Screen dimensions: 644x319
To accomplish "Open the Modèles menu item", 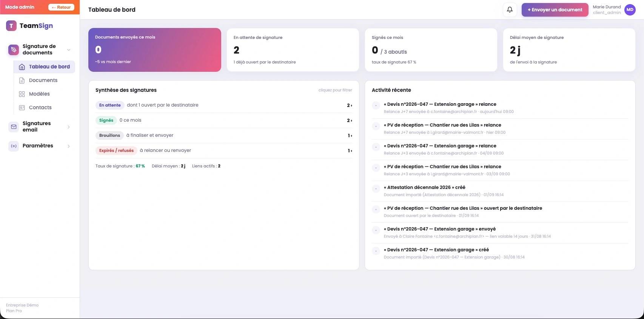I will click(x=45, y=94).
